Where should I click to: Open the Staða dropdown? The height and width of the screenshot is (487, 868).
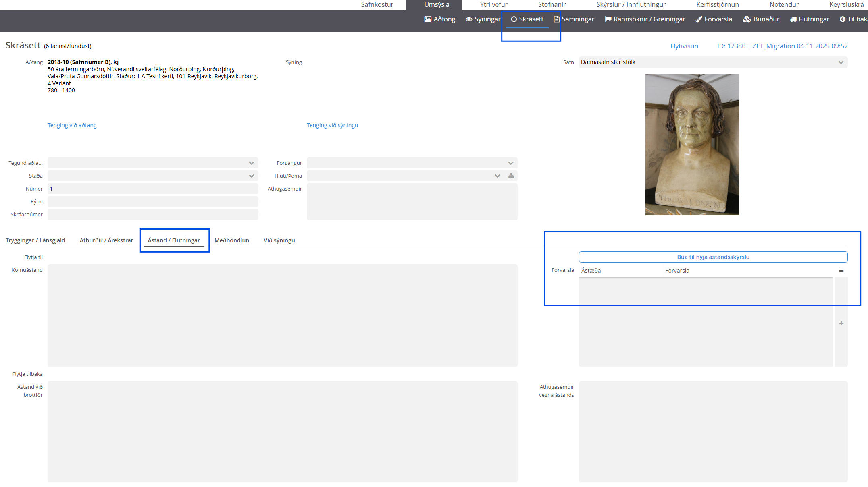tap(252, 176)
